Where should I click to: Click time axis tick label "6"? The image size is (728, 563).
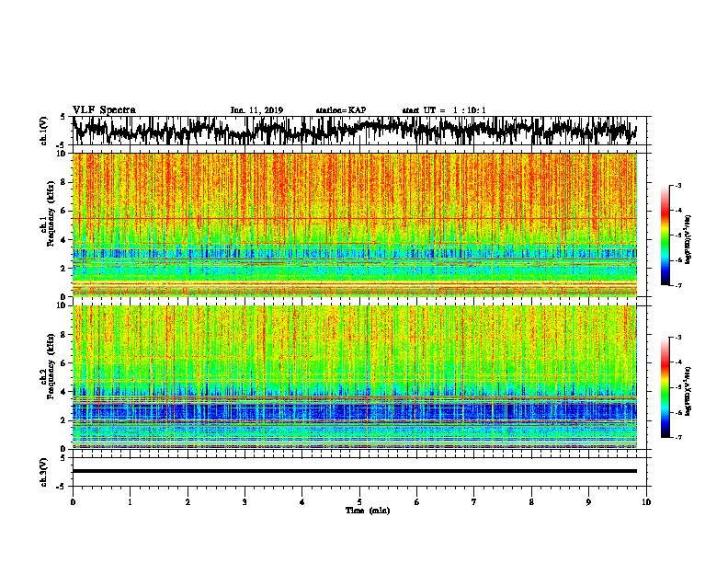417,501
